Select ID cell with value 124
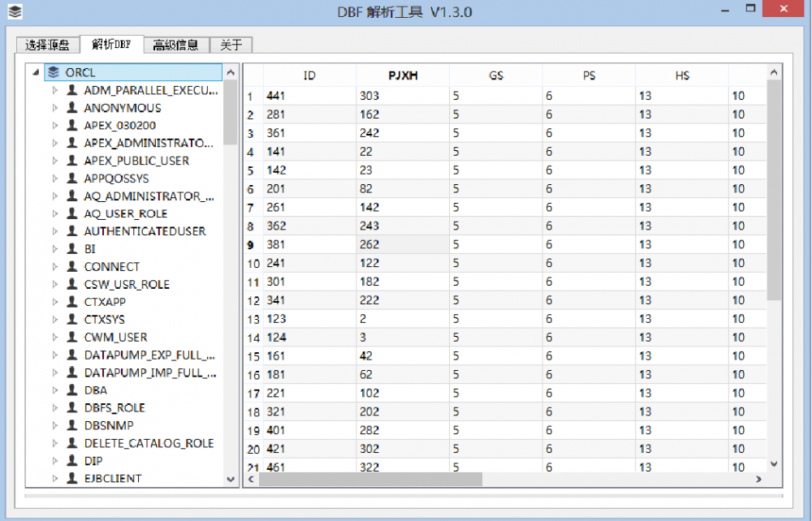Viewport: 812px width, 521px height. coord(309,338)
